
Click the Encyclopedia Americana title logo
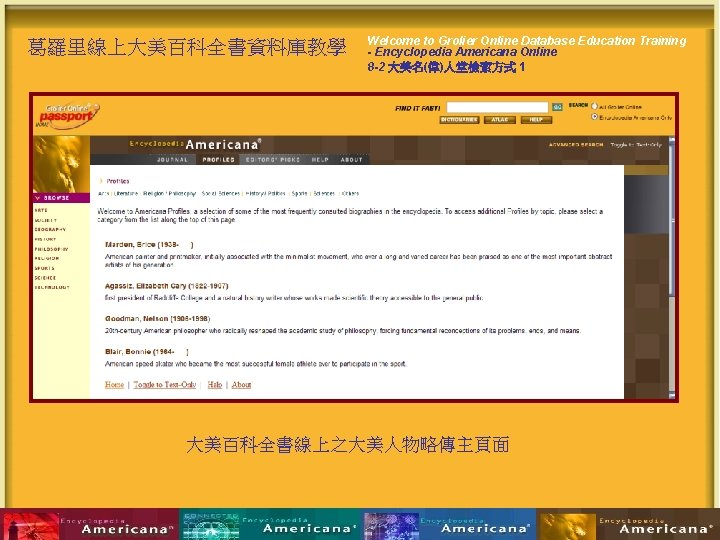[x=196, y=144]
